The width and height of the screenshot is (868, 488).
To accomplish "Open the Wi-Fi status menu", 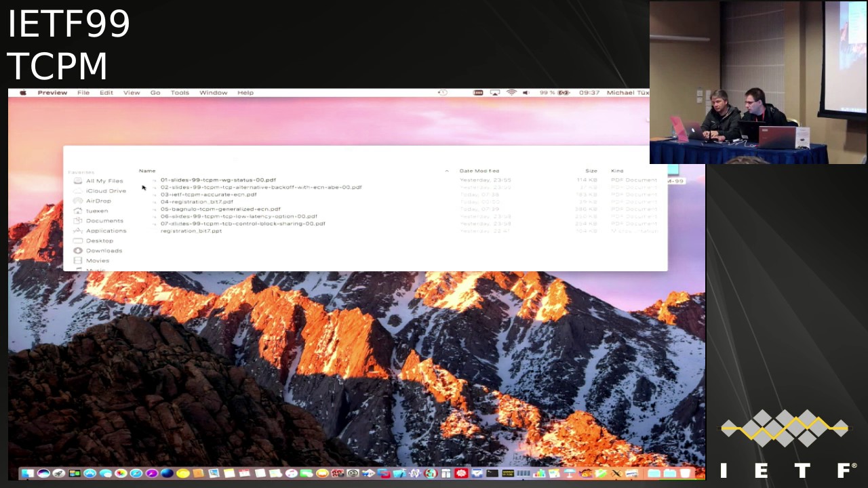I will coord(511,93).
